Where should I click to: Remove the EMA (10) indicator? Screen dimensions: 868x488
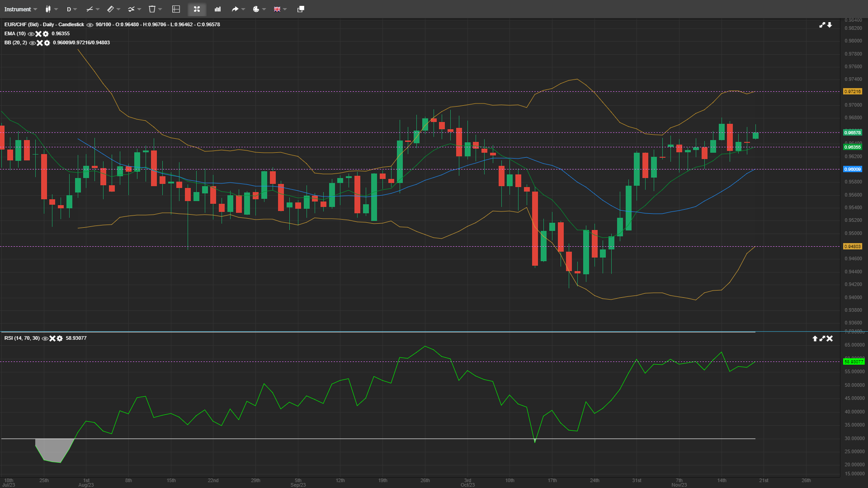(38, 34)
